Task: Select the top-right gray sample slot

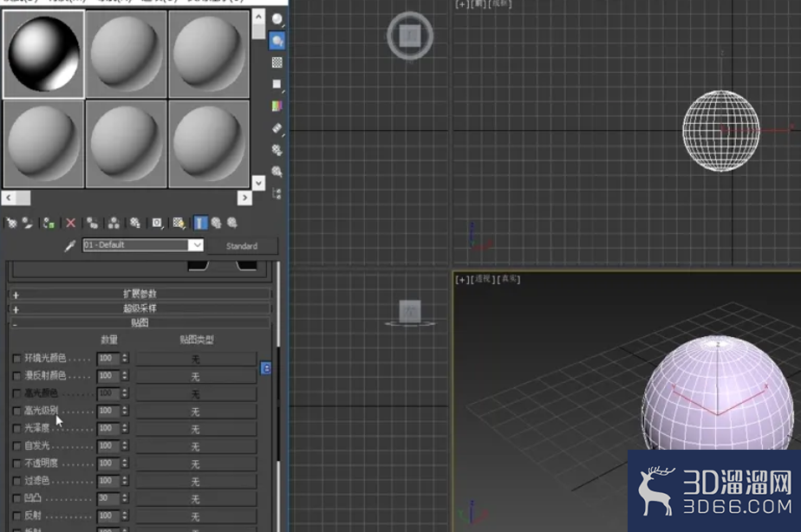Action: [208, 54]
